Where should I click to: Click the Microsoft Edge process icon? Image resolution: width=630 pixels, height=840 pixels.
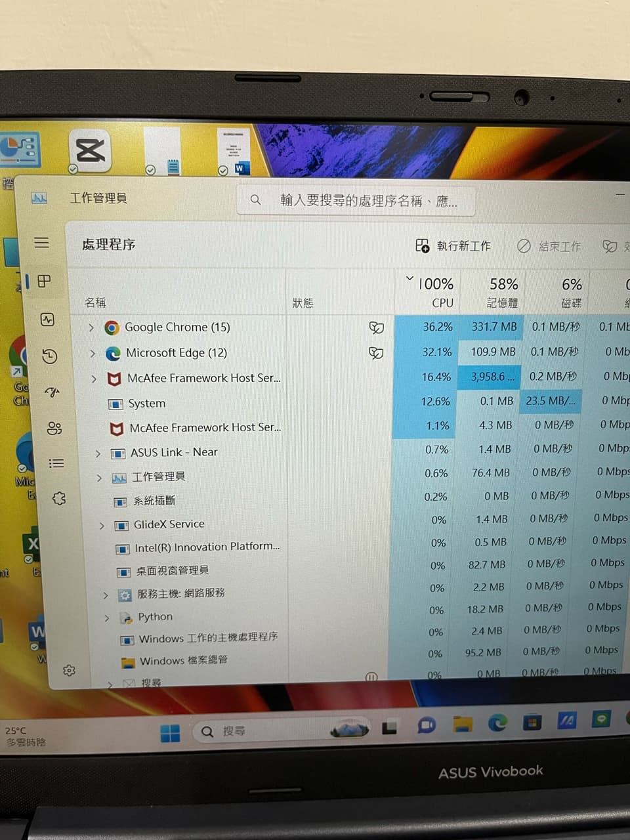click(x=114, y=353)
